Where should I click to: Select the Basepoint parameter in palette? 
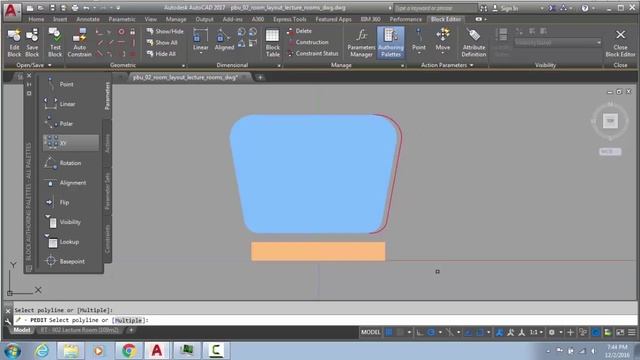coord(71,261)
